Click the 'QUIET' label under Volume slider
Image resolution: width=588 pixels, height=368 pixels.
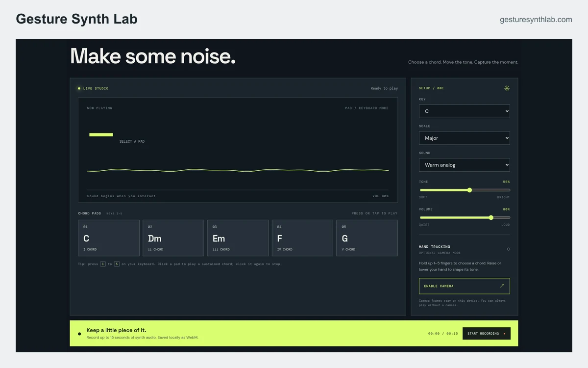point(424,225)
